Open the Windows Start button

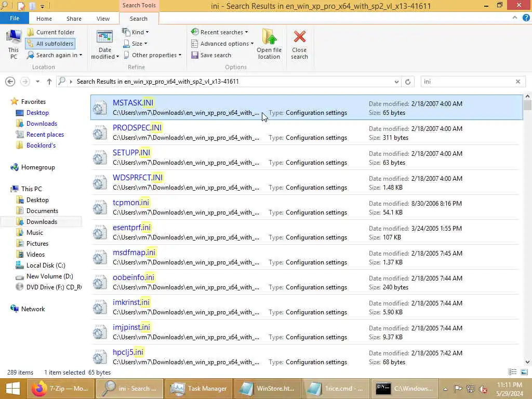(12, 389)
